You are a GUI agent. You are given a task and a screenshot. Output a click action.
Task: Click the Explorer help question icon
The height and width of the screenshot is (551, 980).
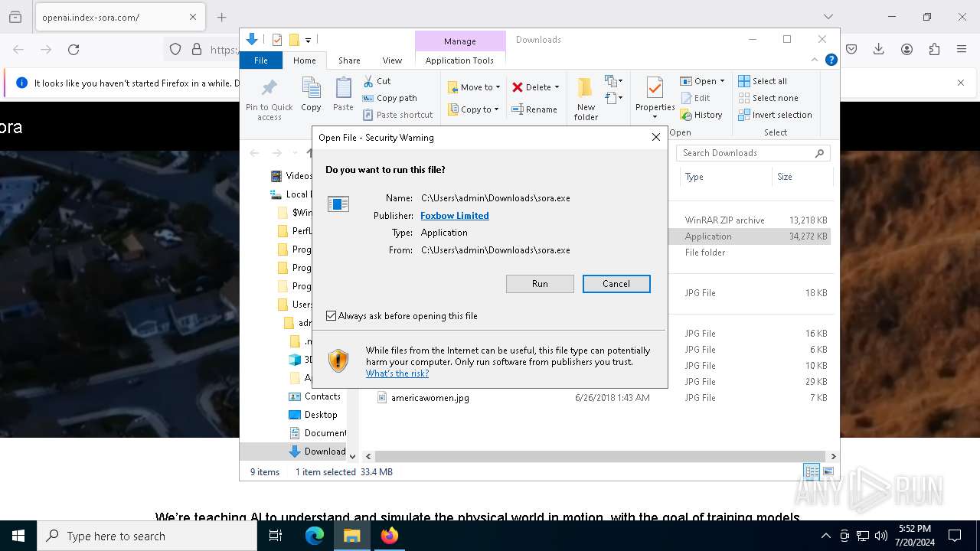(831, 60)
